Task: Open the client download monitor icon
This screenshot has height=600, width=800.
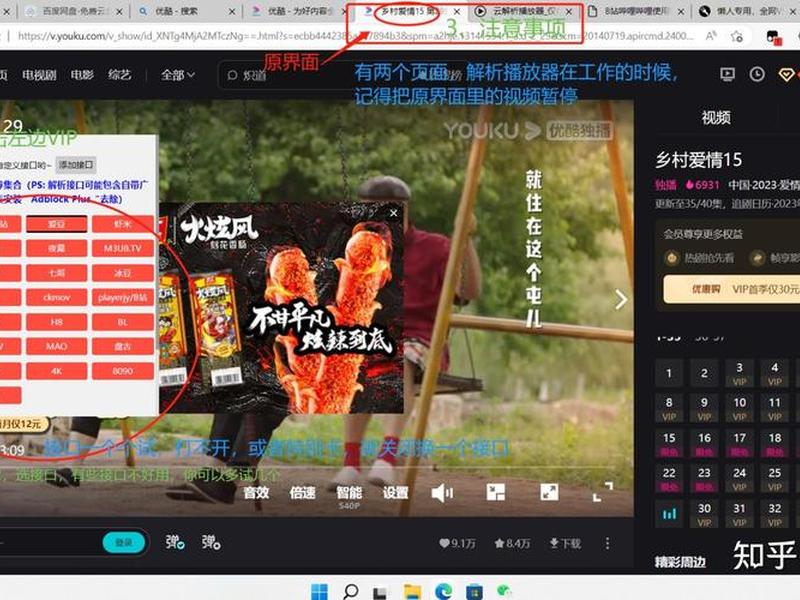Action: coord(727,74)
